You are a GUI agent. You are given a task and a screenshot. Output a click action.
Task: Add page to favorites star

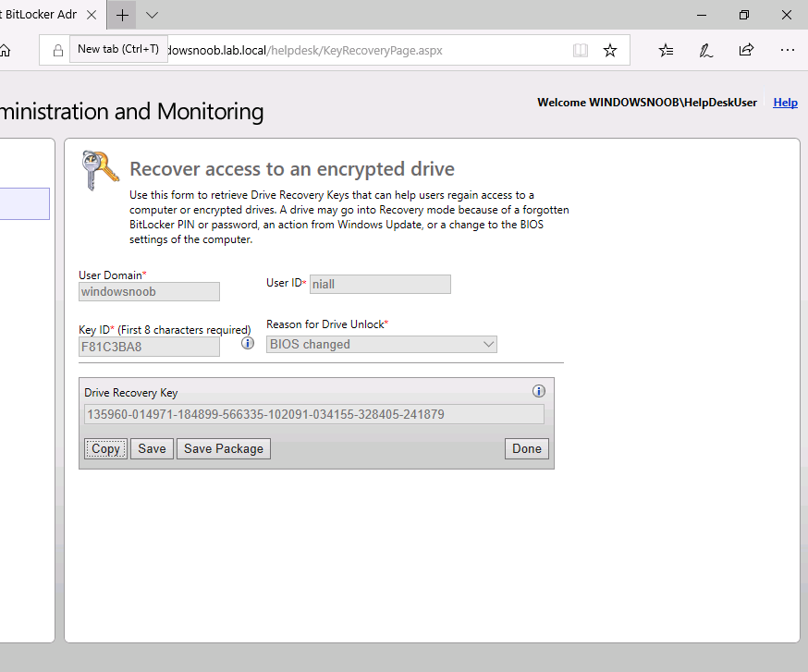pyautogui.click(x=610, y=50)
